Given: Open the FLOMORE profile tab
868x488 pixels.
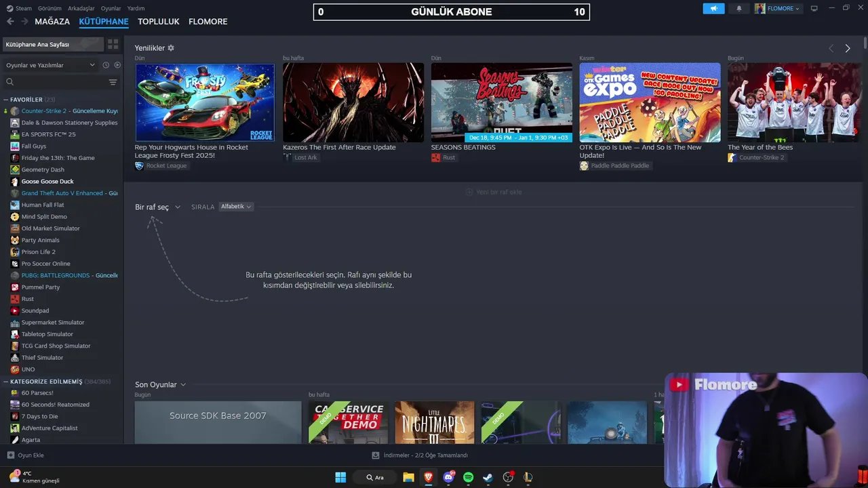Looking at the screenshot, I should [208, 22].
